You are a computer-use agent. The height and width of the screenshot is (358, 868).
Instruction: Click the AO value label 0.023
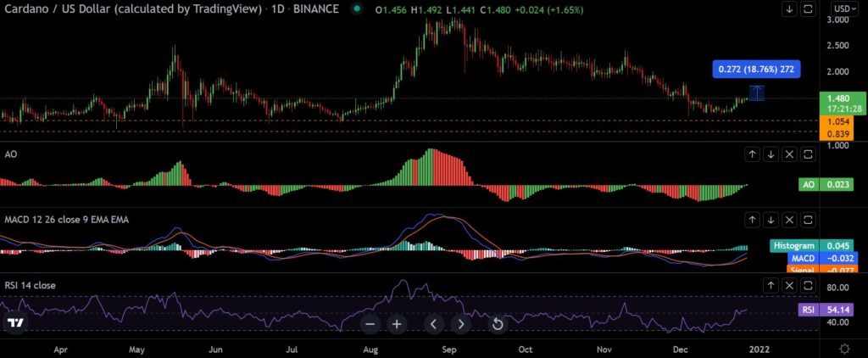pos(826,185)
